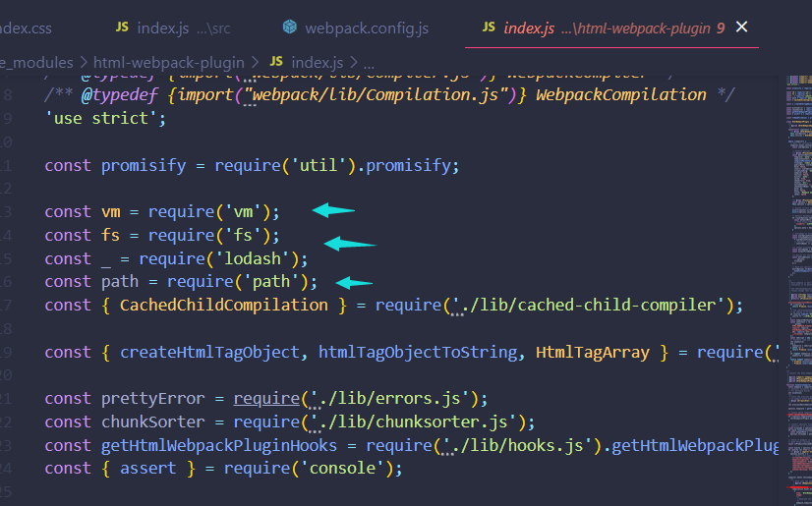Switch to the webpack.config.js tab

coord(366,28)
